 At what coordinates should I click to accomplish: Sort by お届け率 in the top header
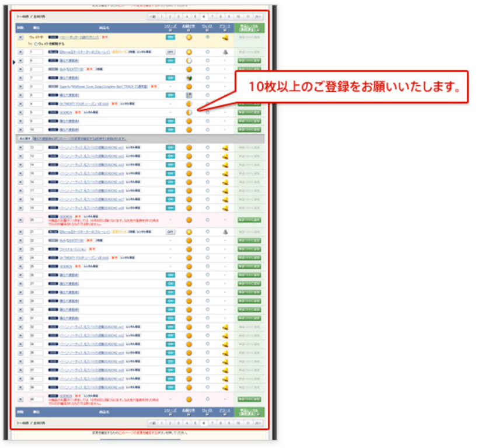click(189, 27)
